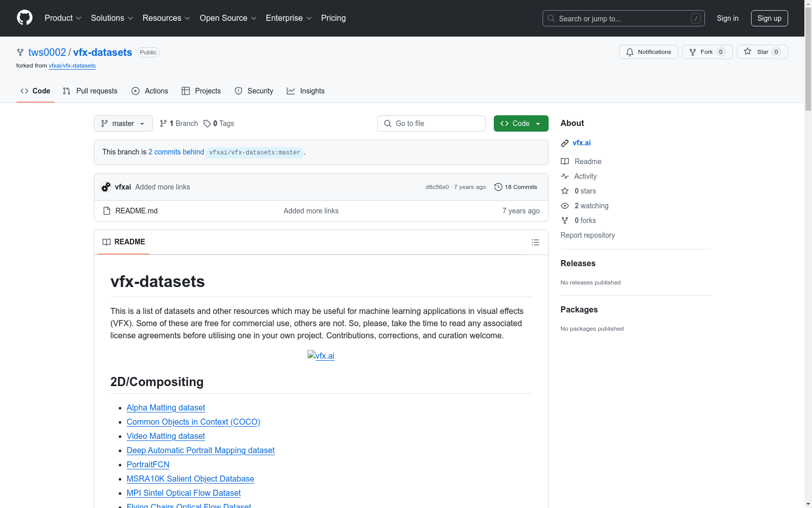Star the repository
The width and height of the screenshot is (812, 508).
click(762, 52)
